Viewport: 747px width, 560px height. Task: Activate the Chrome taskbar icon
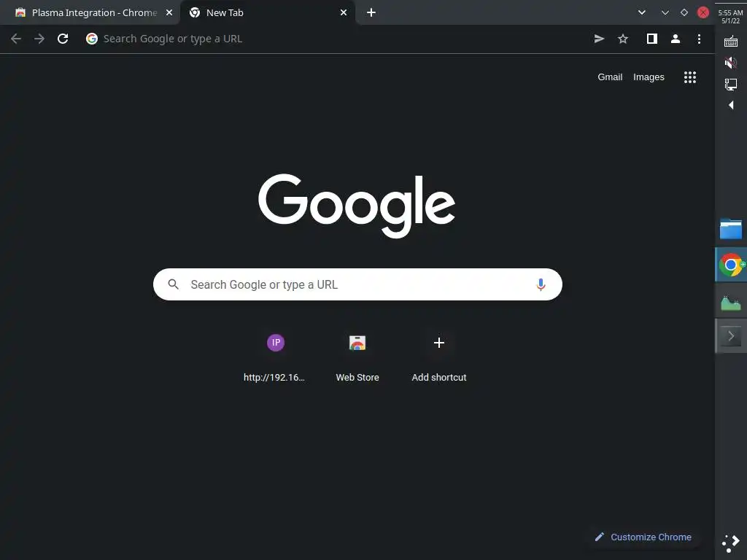coord(731,265)
